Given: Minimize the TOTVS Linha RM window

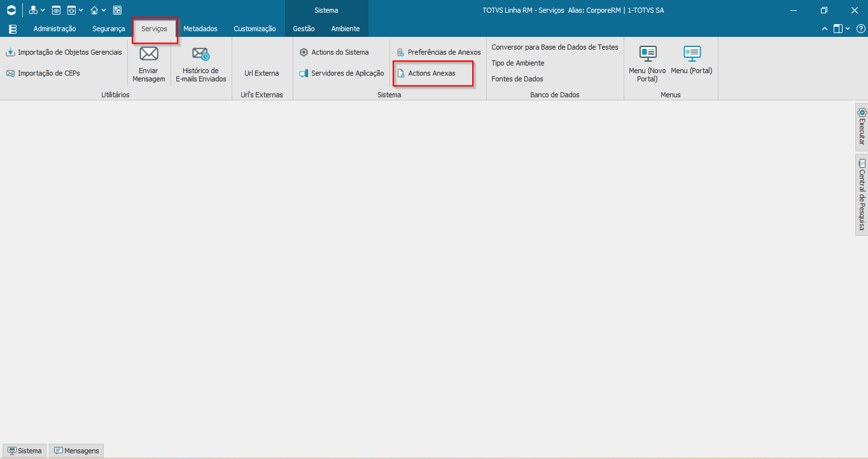Looking at the screenshot, I should (x=794, y=10).
